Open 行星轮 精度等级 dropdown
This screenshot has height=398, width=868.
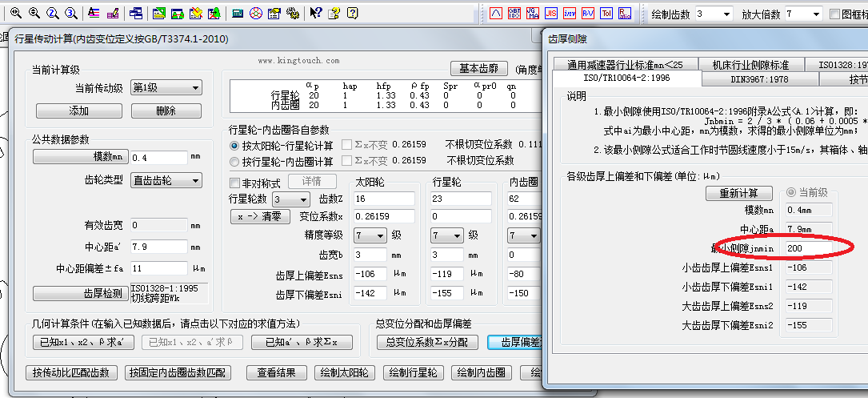coord(446,235)
